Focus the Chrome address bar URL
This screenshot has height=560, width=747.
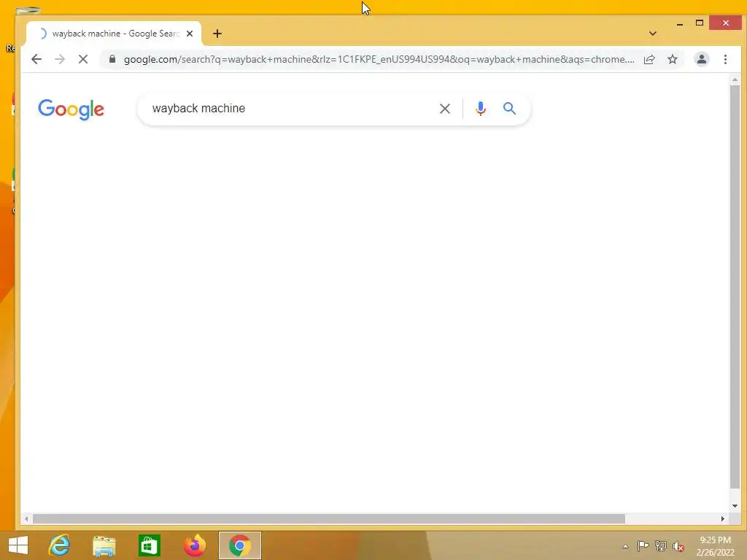379,59
